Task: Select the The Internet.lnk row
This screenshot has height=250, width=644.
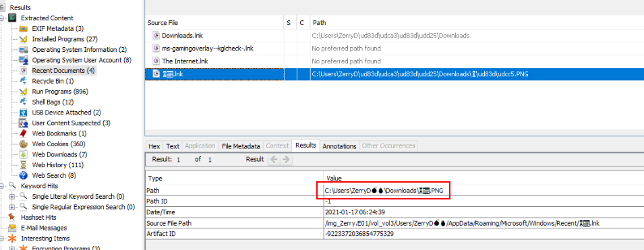Action: [x=394, y=61]
